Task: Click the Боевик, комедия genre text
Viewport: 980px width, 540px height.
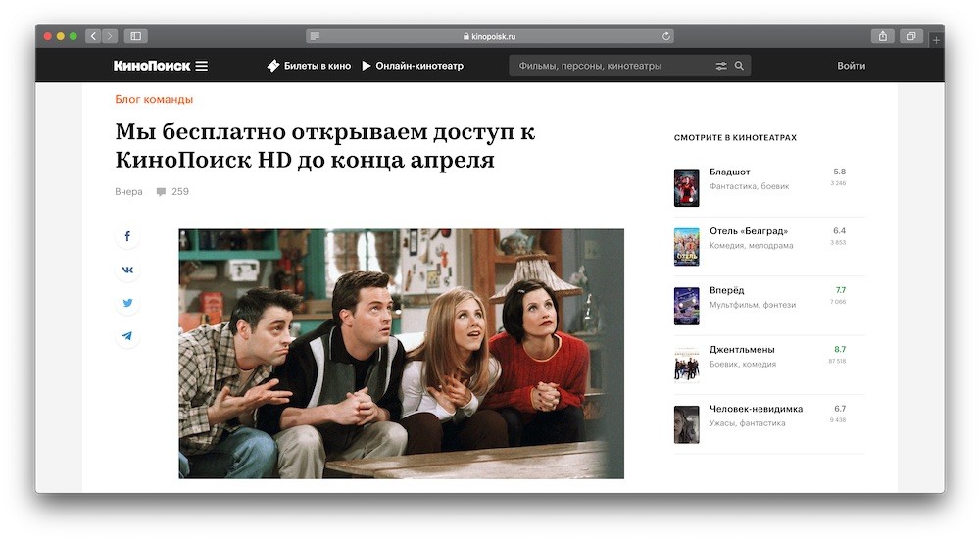Action: pos(743,365)
